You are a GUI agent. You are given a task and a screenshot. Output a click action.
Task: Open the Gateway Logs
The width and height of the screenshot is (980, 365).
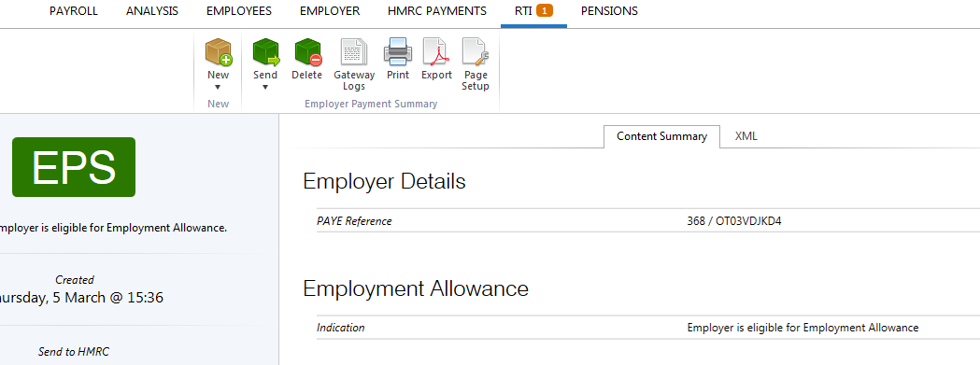354,64
